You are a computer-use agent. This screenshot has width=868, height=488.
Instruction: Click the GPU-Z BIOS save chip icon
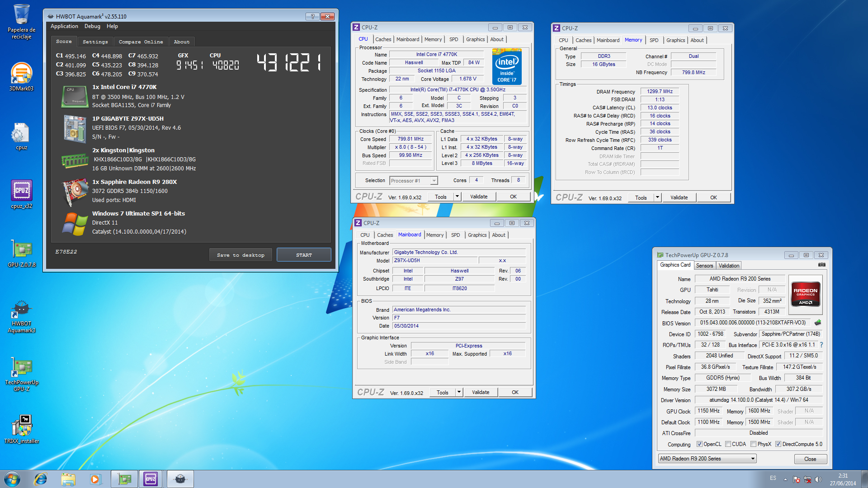pos(818,323)
